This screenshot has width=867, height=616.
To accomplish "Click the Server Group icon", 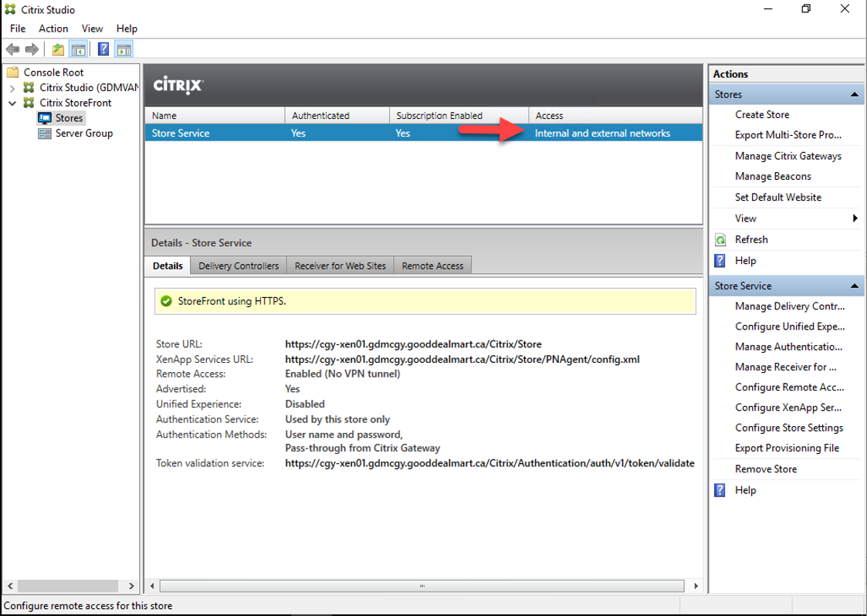I will 45,134.
